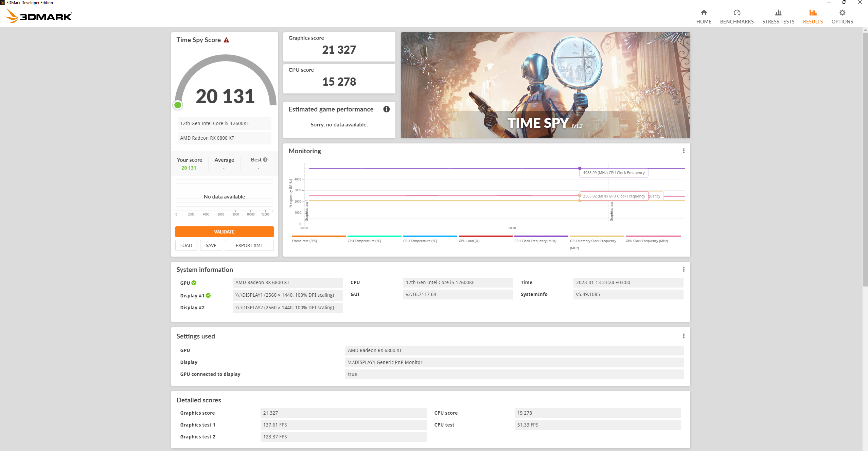
Task: Switch to the Results tab
Action: (813, 21)
